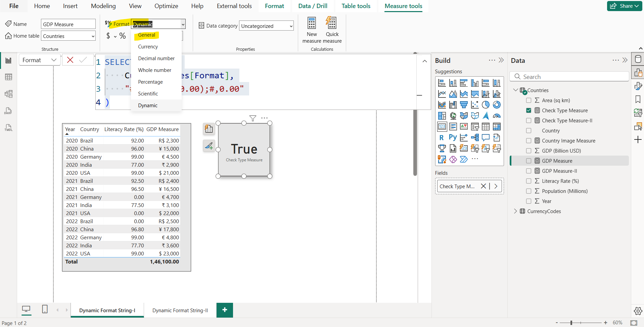Expand the CurrencyCodes table

coord(516,211)
